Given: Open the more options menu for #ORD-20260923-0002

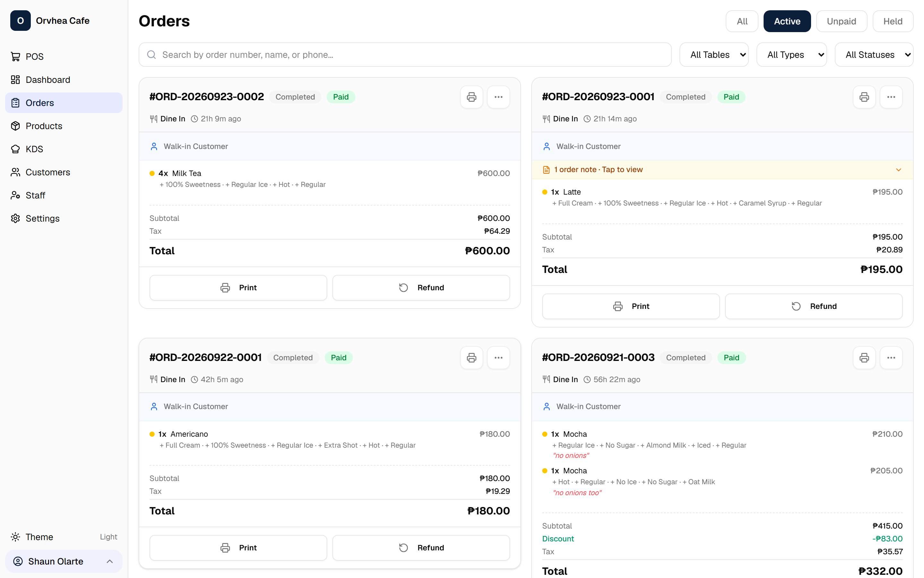Looking at the screenshot, I should (498, 97).
